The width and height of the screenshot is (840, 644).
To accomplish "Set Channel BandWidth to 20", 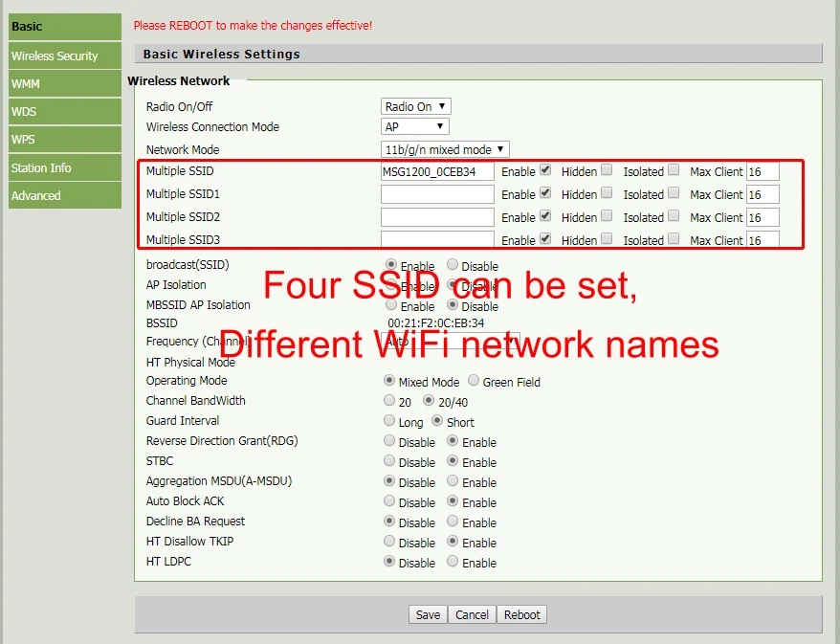I will [x=389, y=400].
